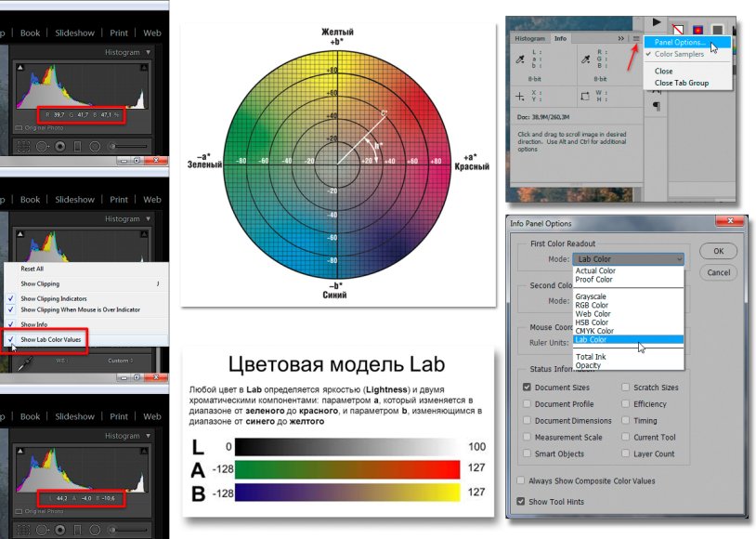This screenshot has height=539, width=756.
Task: Uncheck the Show Tool Hints checkbox
Action: coord(520,502)
